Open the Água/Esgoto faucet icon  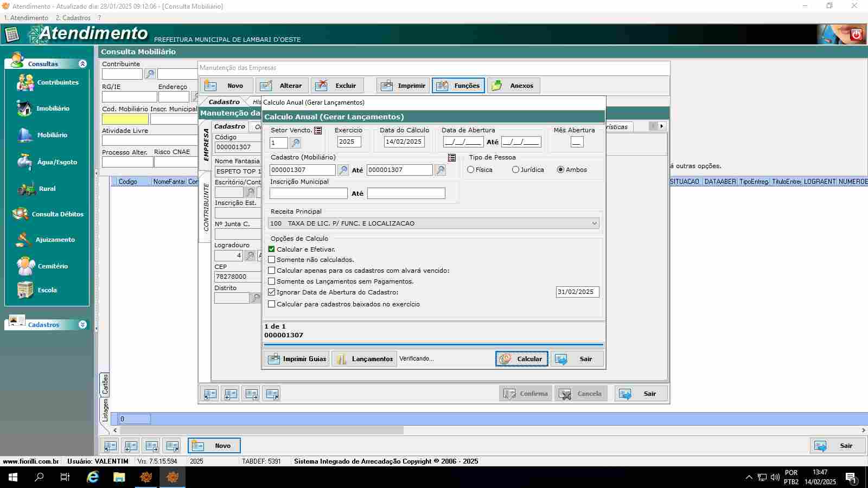[x=24, y=162]
